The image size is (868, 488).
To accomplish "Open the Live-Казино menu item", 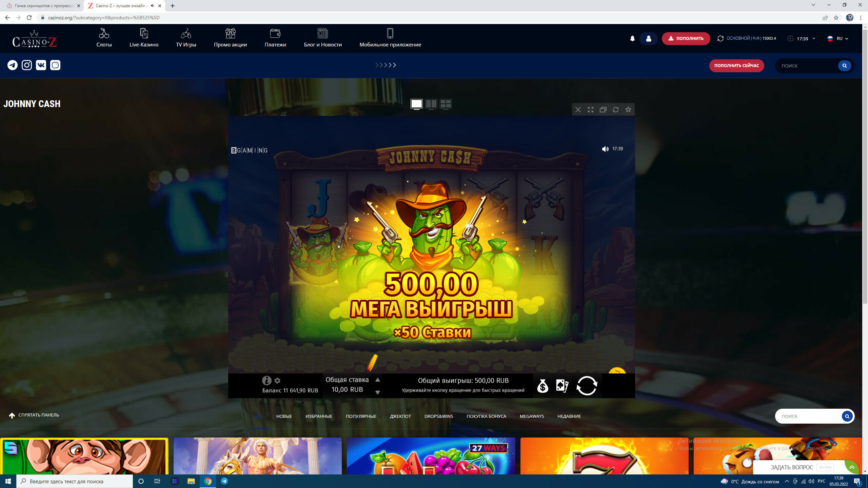I will 144,38.
